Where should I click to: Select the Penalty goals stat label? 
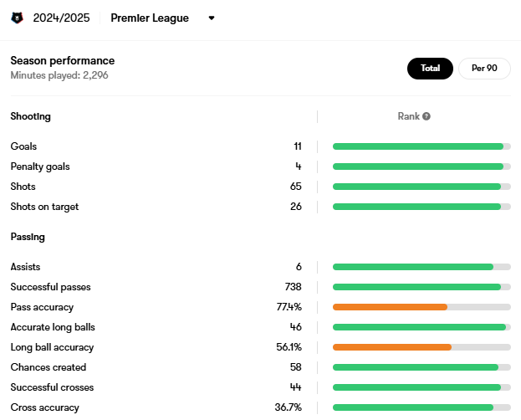(x=40, y=166)
